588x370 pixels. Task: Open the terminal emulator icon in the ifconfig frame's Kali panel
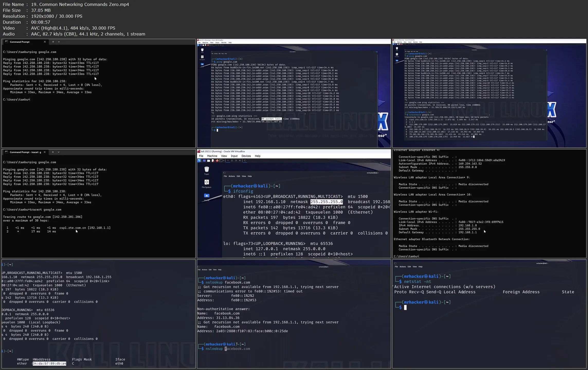pos(221,160)
